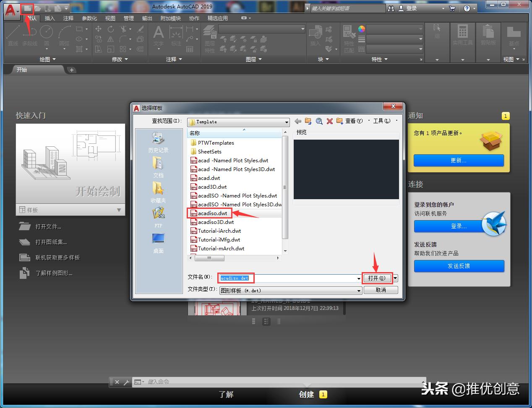Select the Move tool in the Modify panel
The width and height of the screenshot is (532, 408).
pos(98,29)
